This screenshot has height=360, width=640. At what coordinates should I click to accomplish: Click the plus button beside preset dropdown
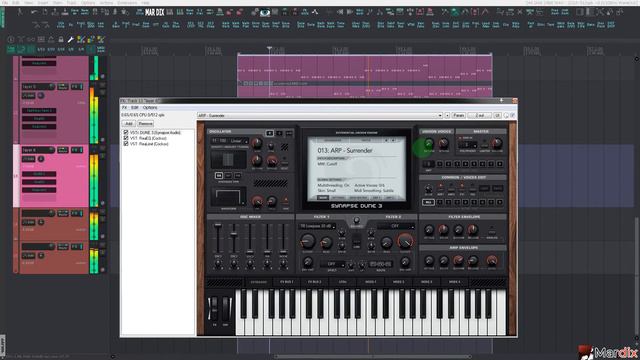(447, 116)
